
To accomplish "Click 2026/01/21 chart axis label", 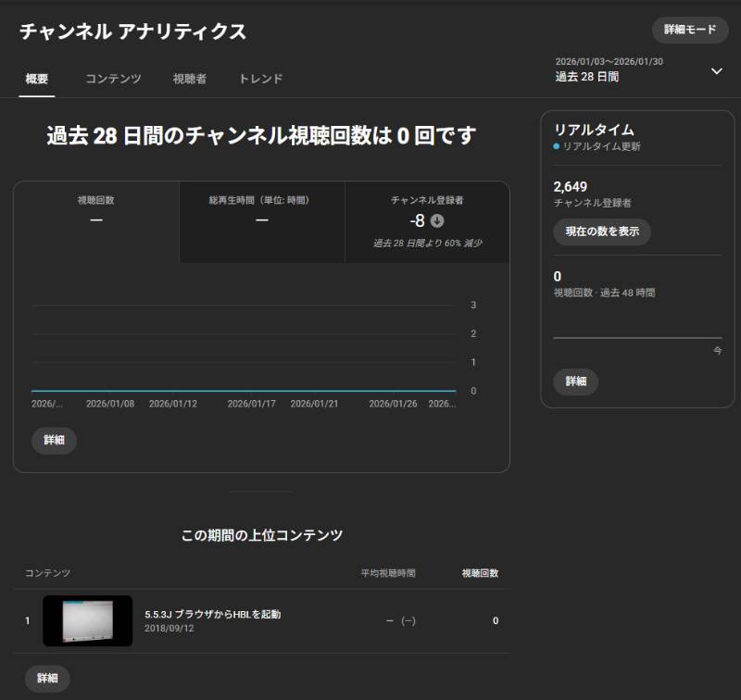I will pos(314,404).
